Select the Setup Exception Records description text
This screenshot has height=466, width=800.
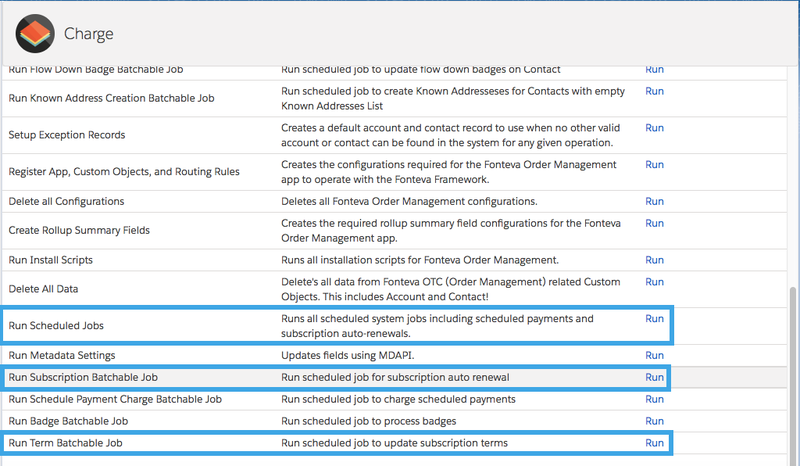(451, 135)
